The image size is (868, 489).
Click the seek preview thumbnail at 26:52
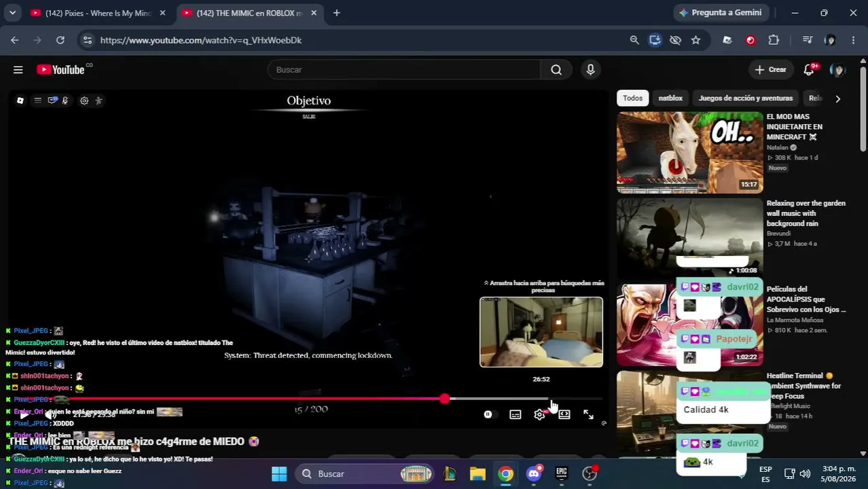pyautogui.click(x=541, y=332)
